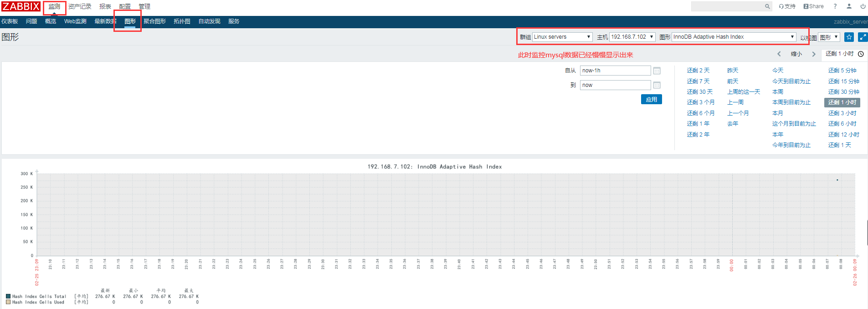Add graph to favourites star icon
Viewport: 868px width, 309px height.
[x=849, y=37]
